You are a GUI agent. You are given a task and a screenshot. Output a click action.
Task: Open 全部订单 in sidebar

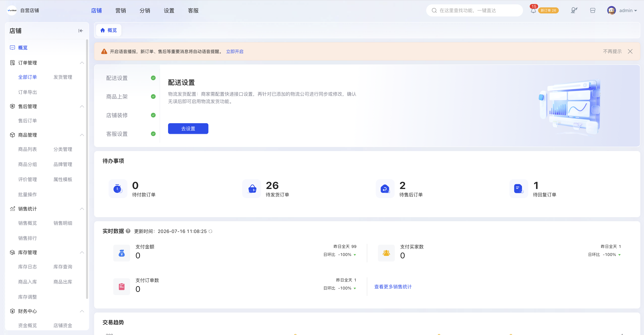pyautogui.click(x=28, y=77)
